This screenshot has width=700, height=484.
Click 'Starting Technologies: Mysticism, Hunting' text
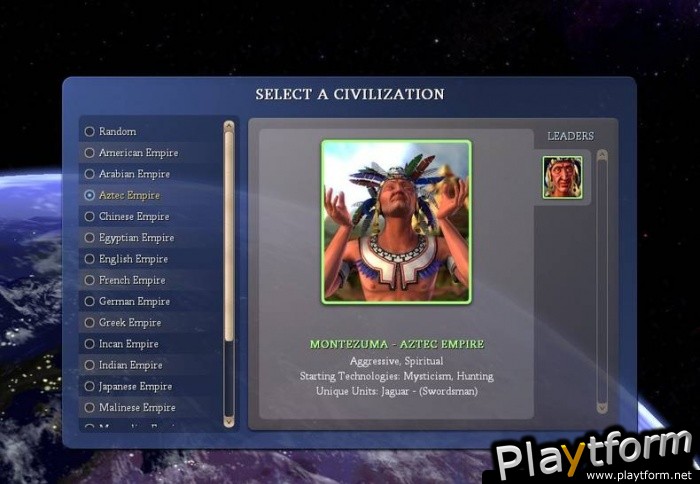(396, 376)
